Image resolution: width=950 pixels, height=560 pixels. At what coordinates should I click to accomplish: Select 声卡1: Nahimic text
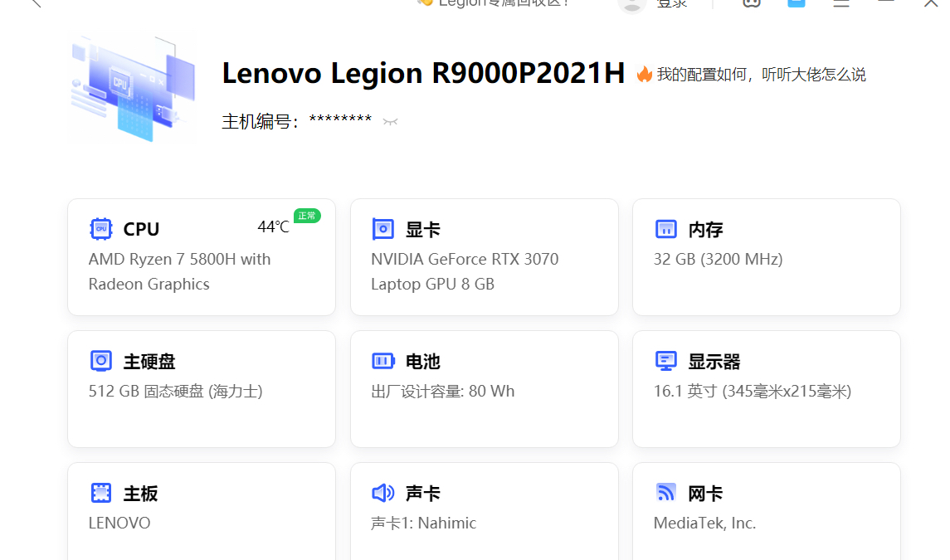coord(423,523)
